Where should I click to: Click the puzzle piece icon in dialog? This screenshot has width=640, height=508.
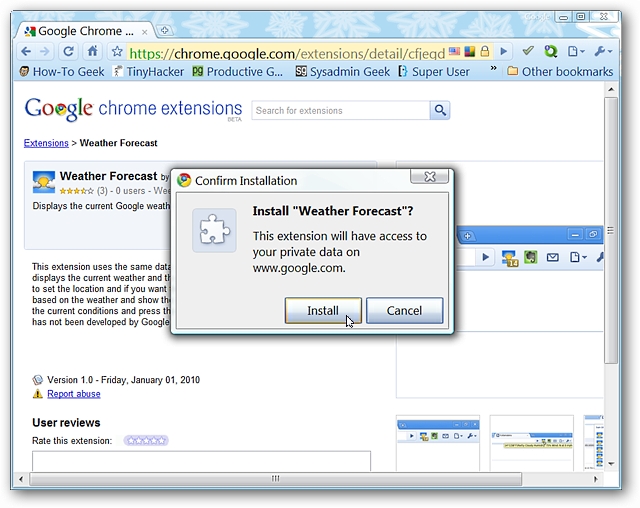tap(214, 230)
